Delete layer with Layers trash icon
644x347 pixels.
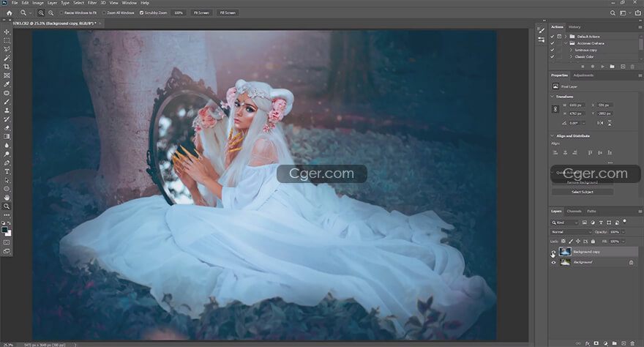point(633,343)
